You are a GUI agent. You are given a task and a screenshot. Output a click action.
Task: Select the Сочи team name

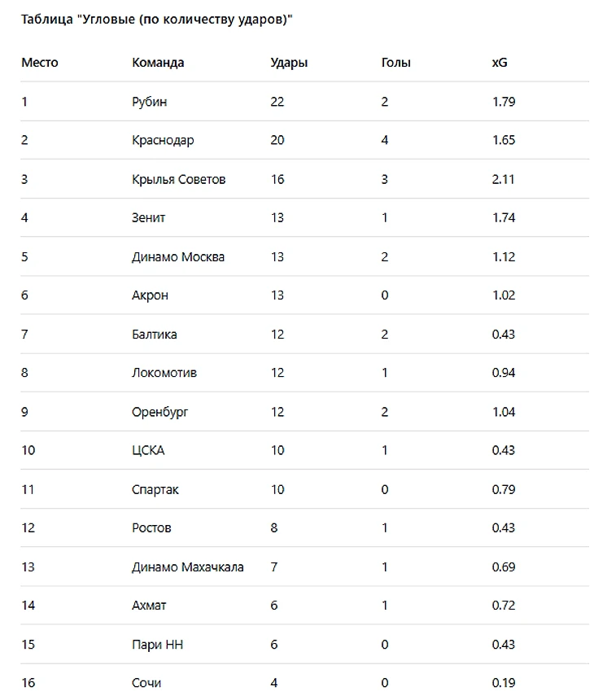[146, 682]
